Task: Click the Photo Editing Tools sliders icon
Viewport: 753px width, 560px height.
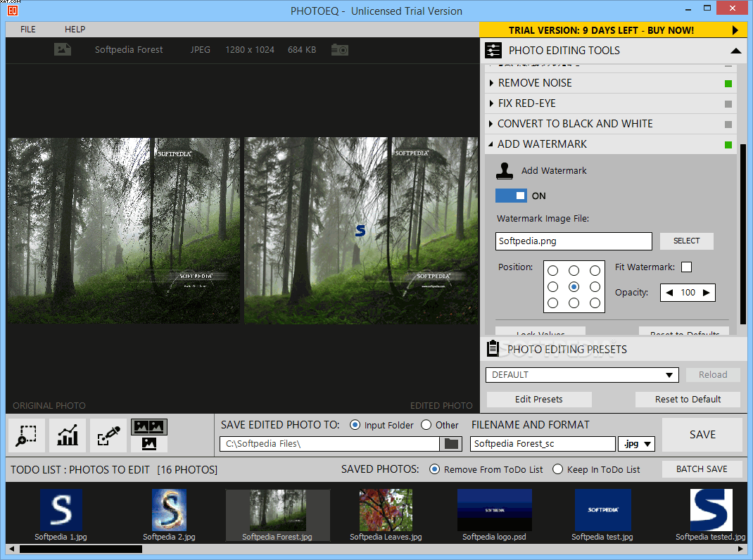Action: click(x=493, y=51)
